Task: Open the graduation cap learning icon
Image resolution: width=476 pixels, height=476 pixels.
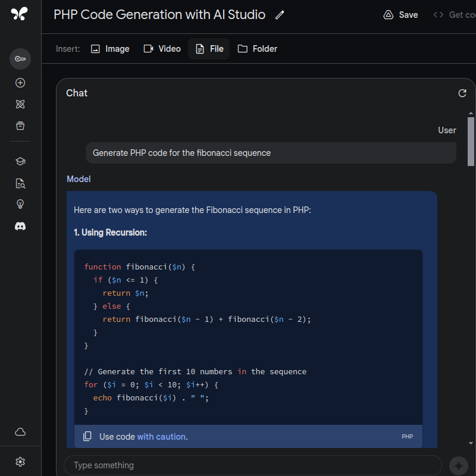Action: [x=20, y=161]
